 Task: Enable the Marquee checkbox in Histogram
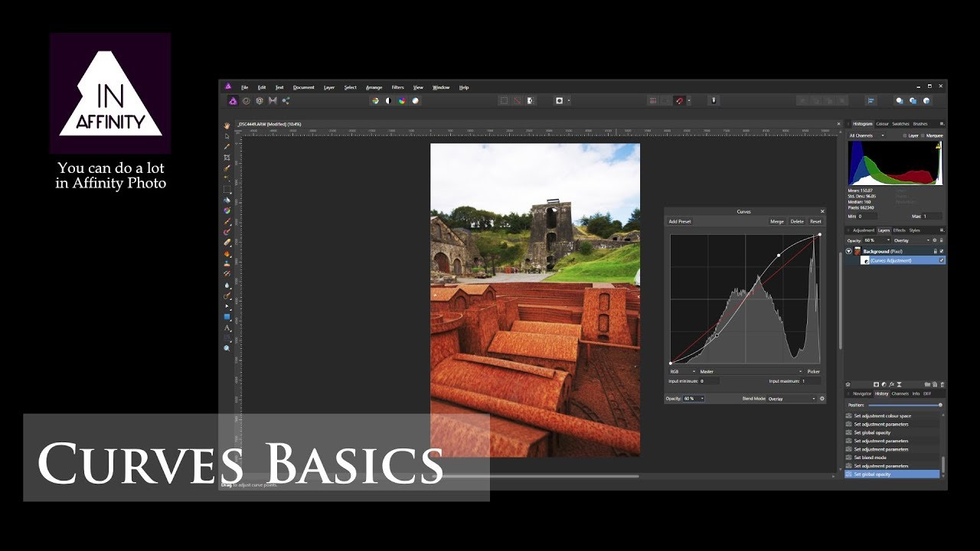923,135
